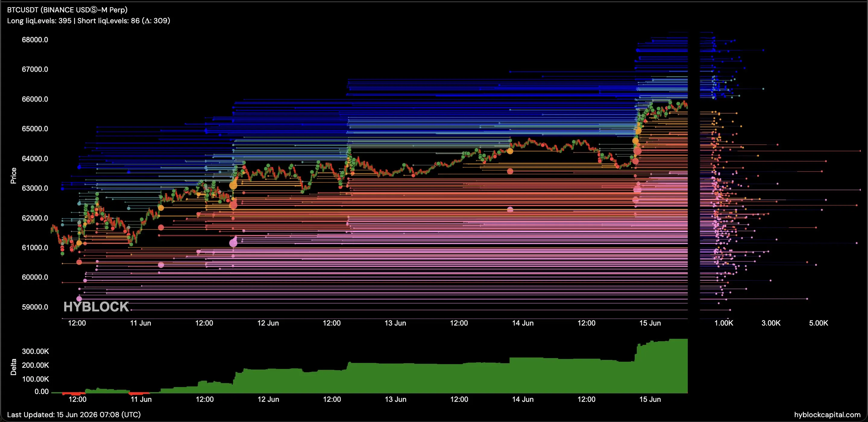Select the 100.00K Delta axis label
Viewport: 868px width, 422px height.
[x=35, y=379]
